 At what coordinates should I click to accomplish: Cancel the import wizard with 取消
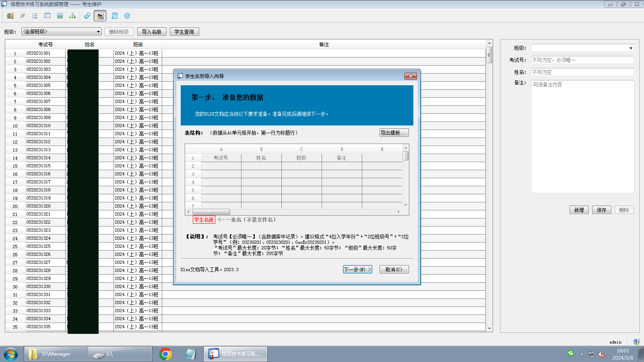(394, 269)
